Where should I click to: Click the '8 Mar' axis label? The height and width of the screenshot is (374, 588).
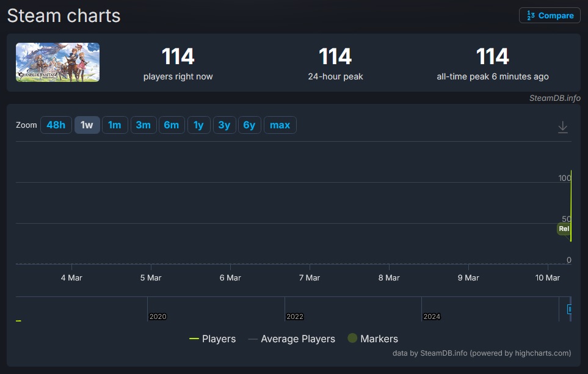(x=389, y=278)
